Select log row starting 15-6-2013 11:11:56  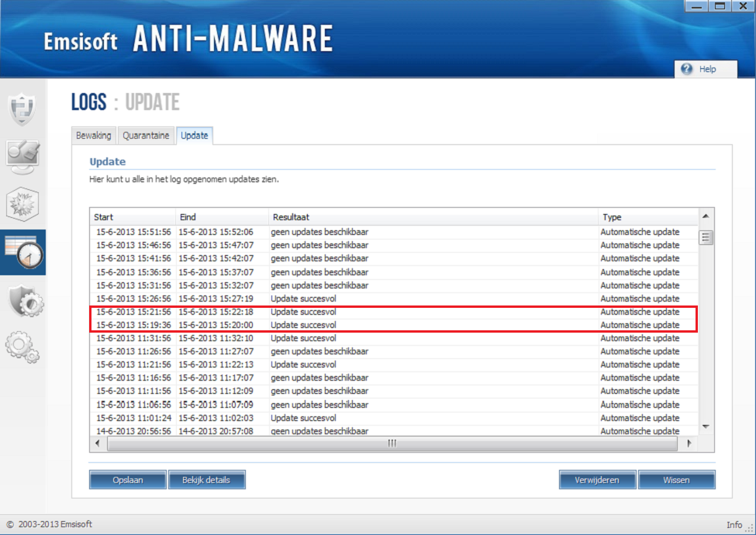pyautogui.click(x=394, y=391)
